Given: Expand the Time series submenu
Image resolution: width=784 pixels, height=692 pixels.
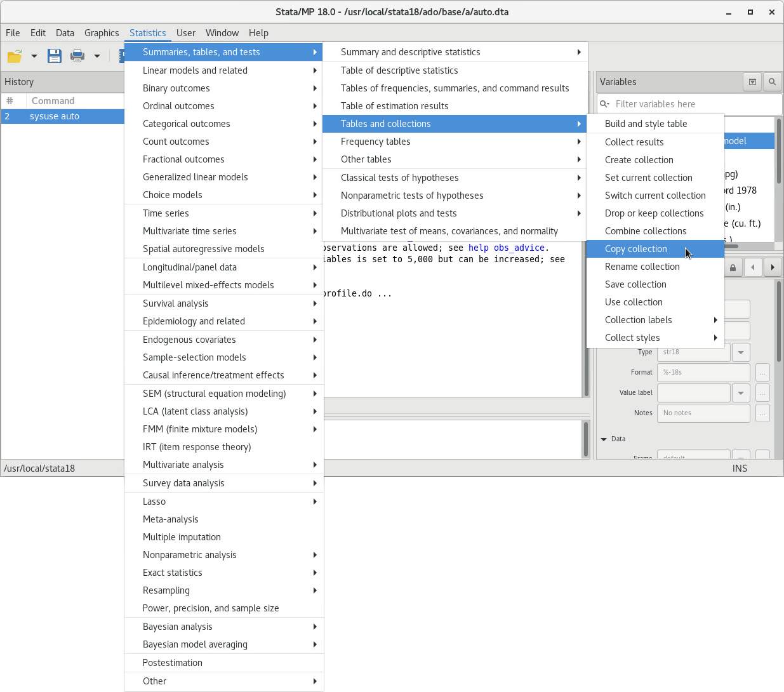Looking at the screenshot, I should 224,213.
